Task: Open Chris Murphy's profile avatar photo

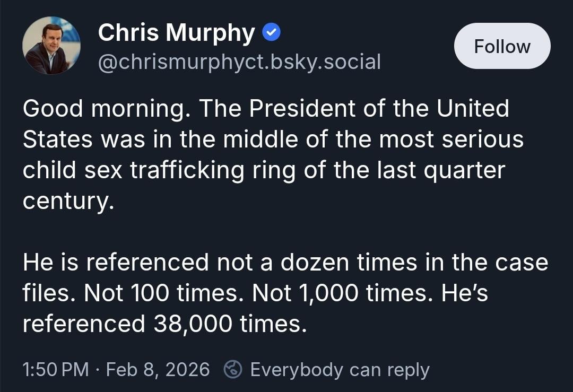Action: click(x=51, y=46)
